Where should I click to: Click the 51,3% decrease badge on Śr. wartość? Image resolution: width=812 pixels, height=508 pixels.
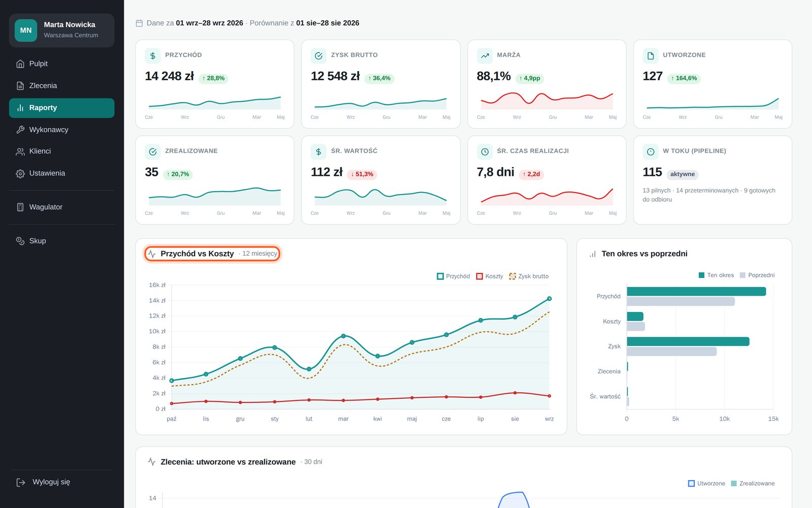click(362, 174)
